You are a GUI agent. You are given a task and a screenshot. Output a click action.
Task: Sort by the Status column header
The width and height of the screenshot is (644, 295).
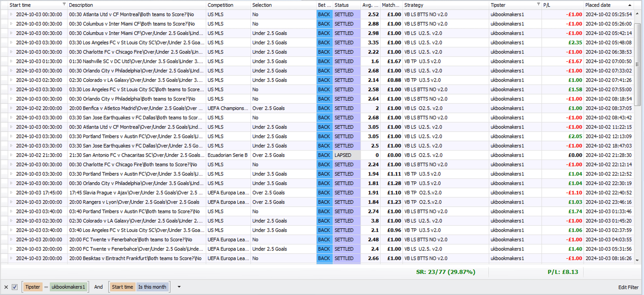347,5
